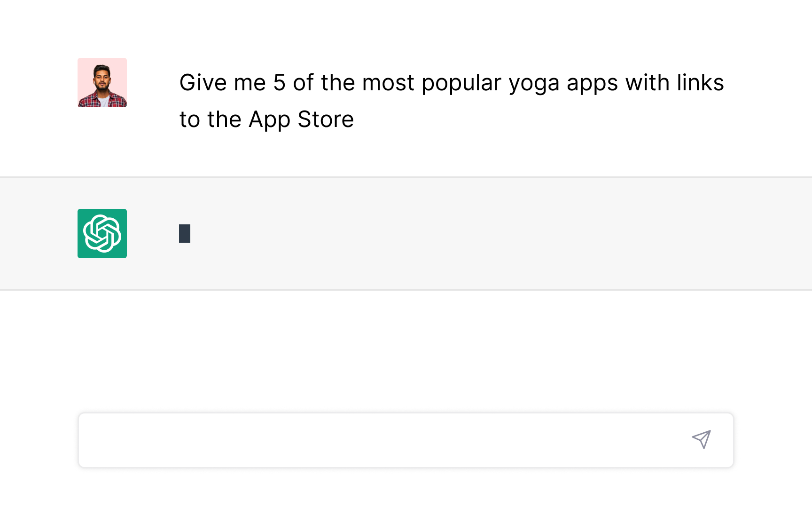Click the word "yoga" in the user message
The height and width of the screenshot is (508, 812).
pos(534,84)
